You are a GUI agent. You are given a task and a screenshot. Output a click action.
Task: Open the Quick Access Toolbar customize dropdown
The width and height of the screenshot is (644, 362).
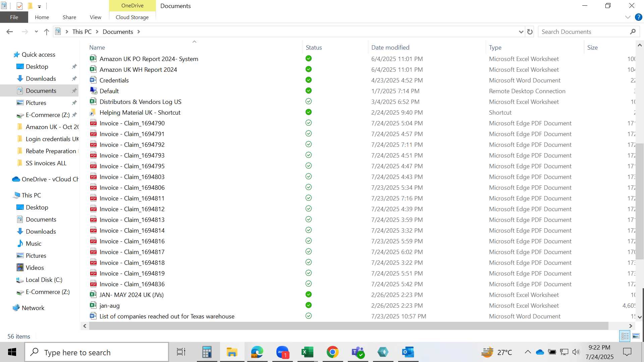coord(40,6)
